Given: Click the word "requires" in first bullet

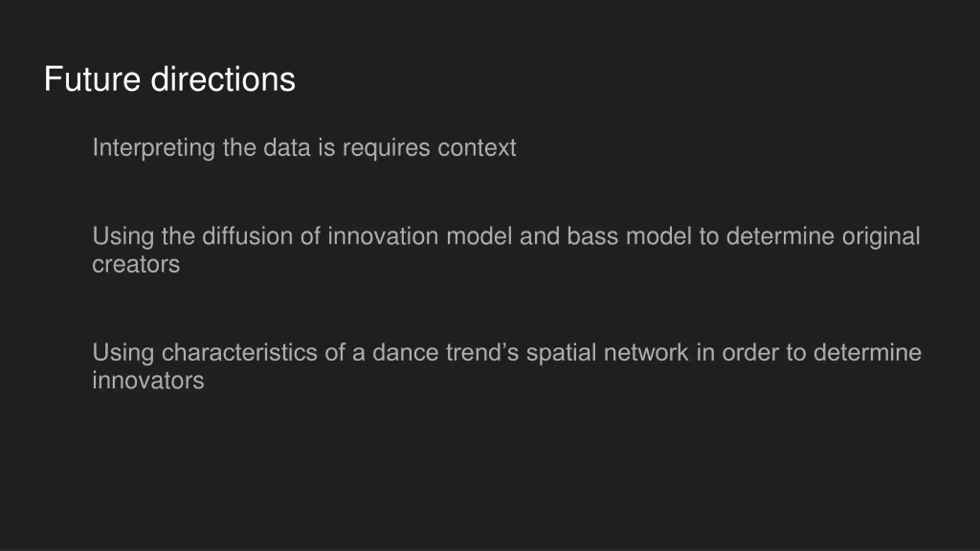Looking at the screenshot, I should [x=386, y=148].
